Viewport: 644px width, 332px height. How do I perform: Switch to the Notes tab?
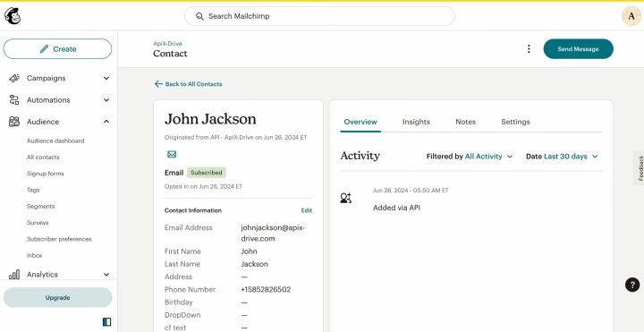point(465,122)
